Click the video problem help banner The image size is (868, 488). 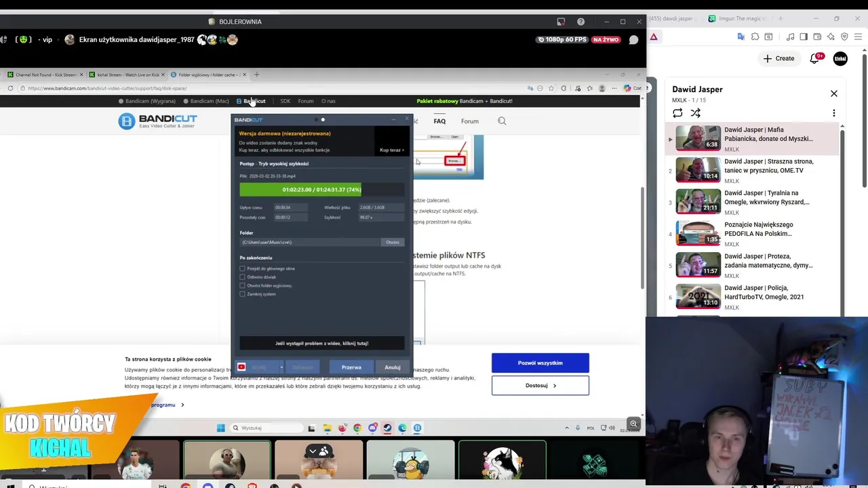tap(322, 344)
